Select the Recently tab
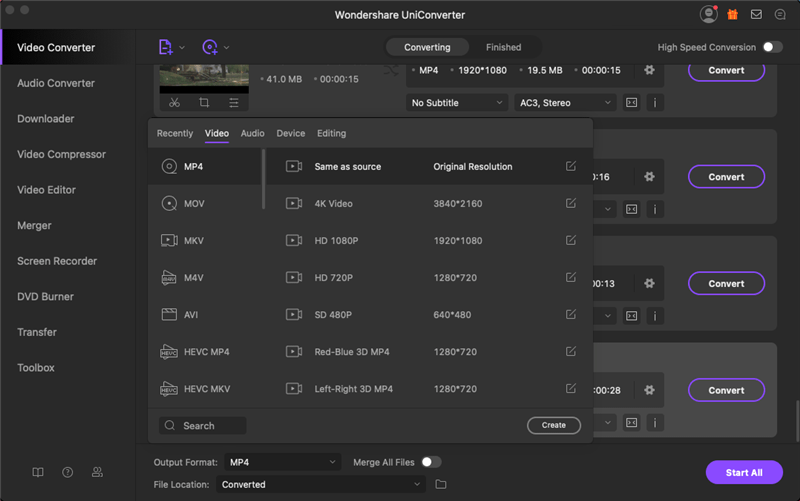 click(x=175, y=133)
